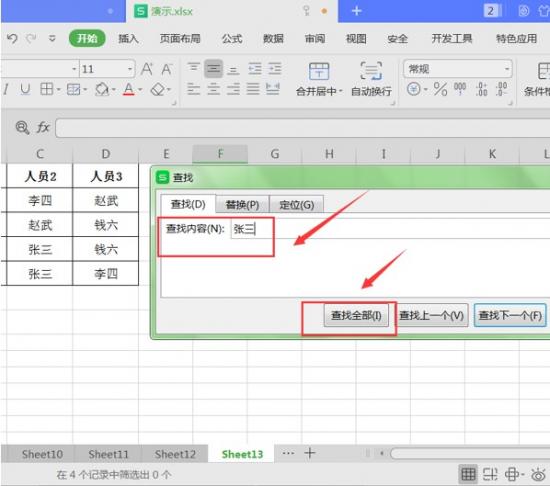Click the clear formatting eraser icon
The width and height of the screenshot is (550, 486).
pyautogui.click(x=157, y=89)
